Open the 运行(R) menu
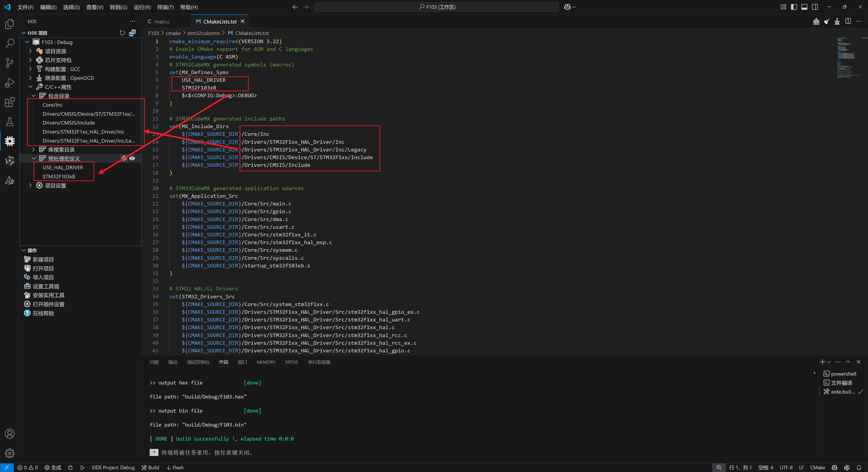Screen dimensions: 868x472 coord(142,7)
